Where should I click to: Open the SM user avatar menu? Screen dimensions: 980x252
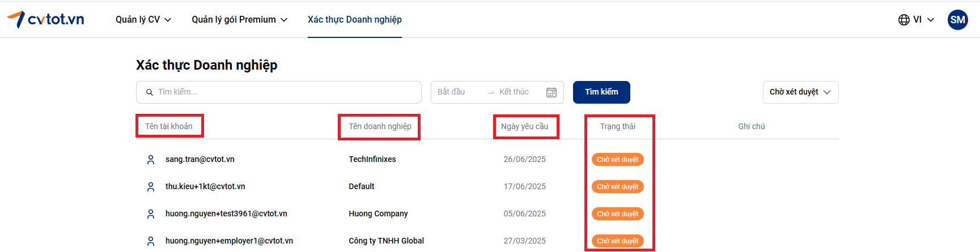coord(957,20)
